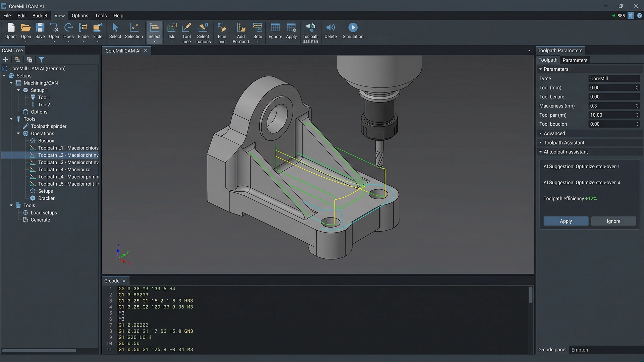The image size is (644, 362).
Task: Switch to the Parameters tab
Action: 575,60
